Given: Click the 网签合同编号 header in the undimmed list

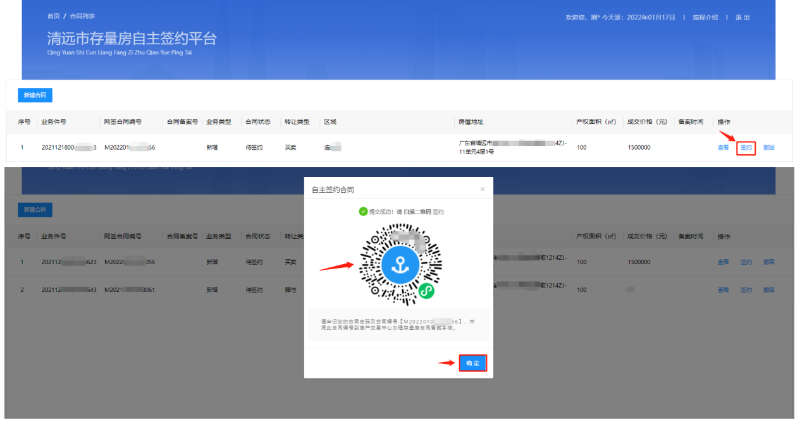Looking at the screenshot, I should (x=122, y=122).
